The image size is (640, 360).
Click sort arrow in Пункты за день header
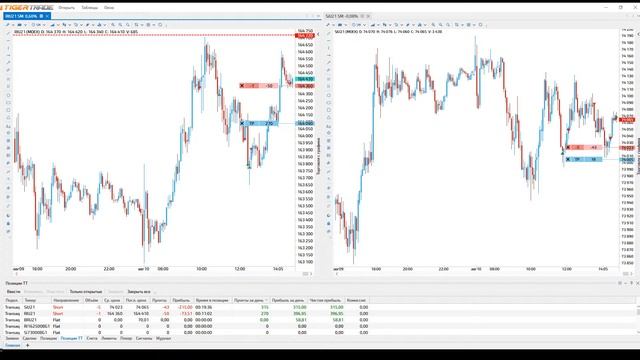[266, 300]
